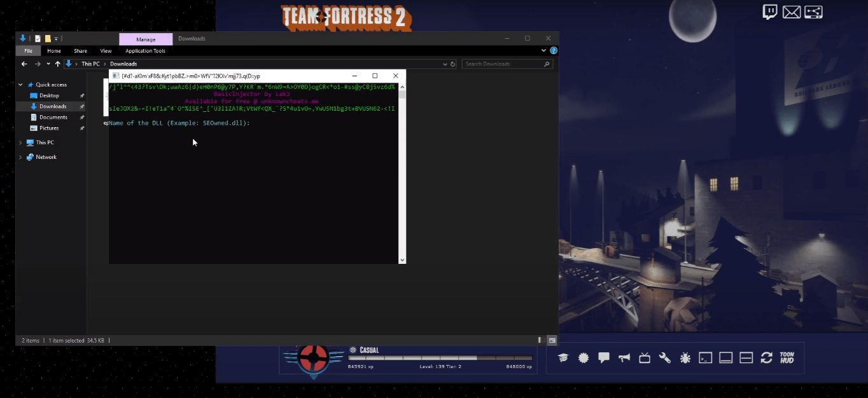868x398 pixels.
Task: Click the search magnifier icon in Explorer
Action: pos(547,64)
